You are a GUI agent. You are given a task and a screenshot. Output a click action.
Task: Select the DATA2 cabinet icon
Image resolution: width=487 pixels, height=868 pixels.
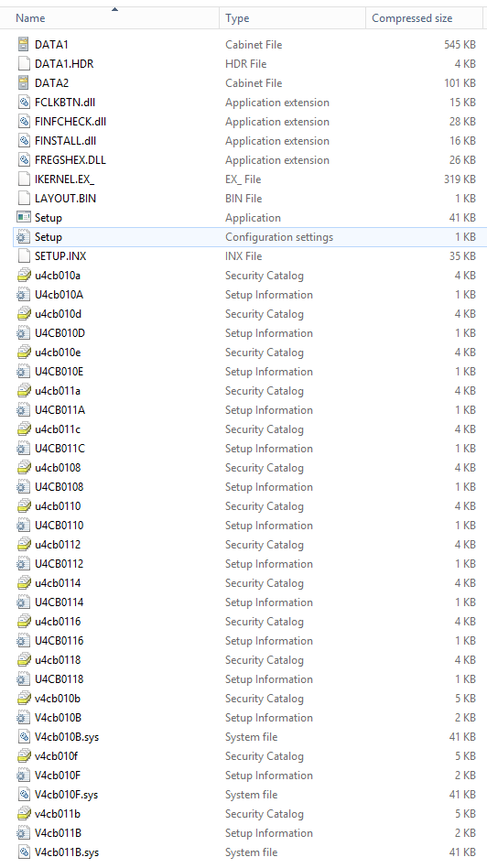[24, 83]
